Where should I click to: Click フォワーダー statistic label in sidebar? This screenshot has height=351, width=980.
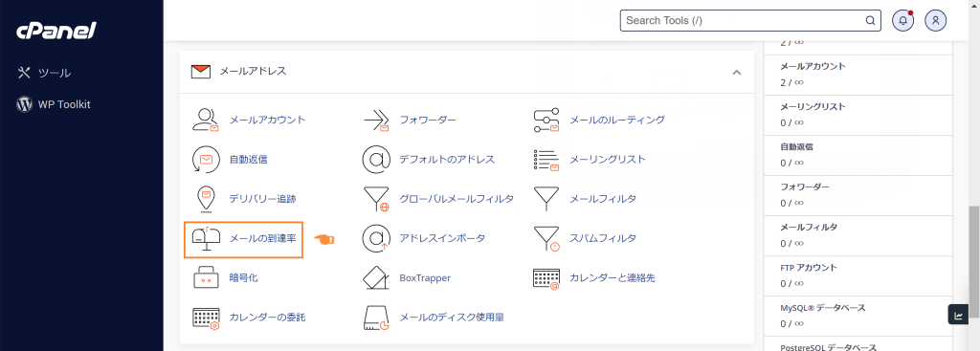tap(805, 186)
